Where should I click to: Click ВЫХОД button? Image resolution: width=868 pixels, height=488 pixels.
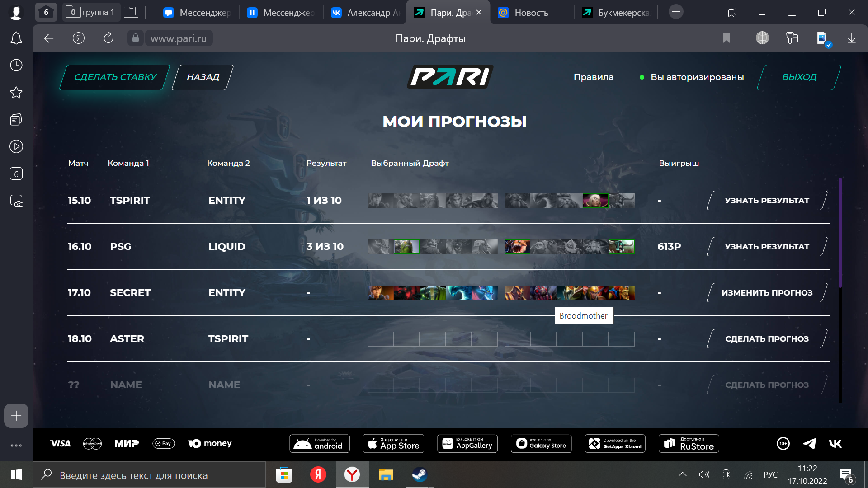[x=799, y=77]
